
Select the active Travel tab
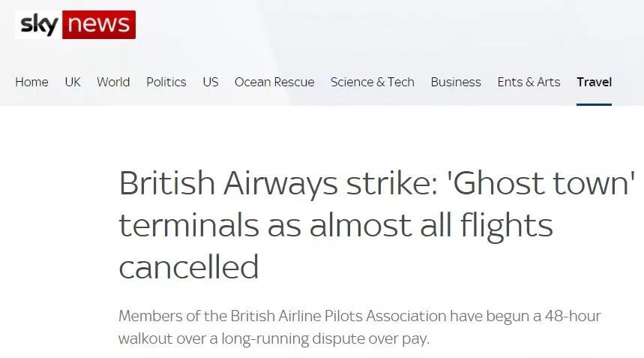(594, 82)
